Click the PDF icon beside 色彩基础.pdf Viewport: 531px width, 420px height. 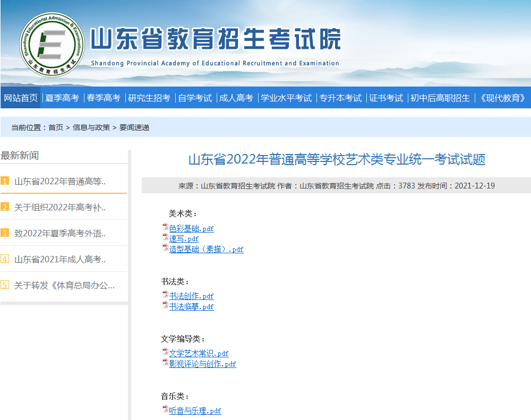coord(165,228)
